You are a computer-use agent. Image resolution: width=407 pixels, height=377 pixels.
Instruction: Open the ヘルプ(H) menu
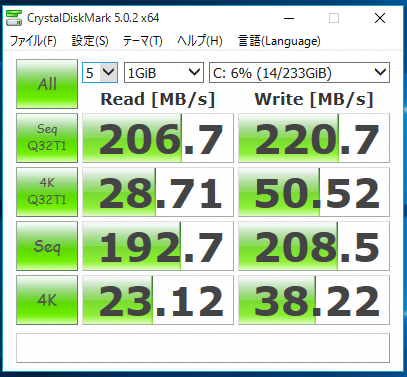200,41
